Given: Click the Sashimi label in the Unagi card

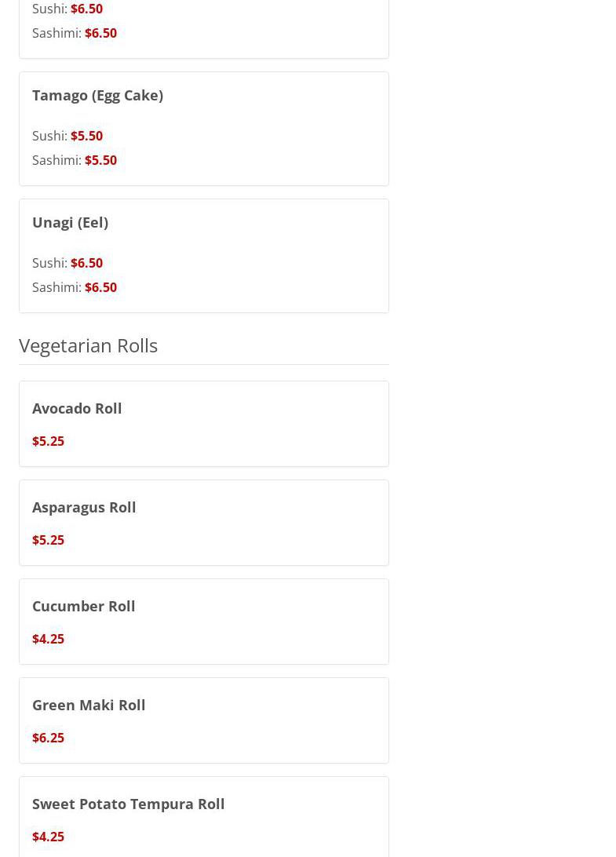Looking at the screenshot, I should (56, 287).
